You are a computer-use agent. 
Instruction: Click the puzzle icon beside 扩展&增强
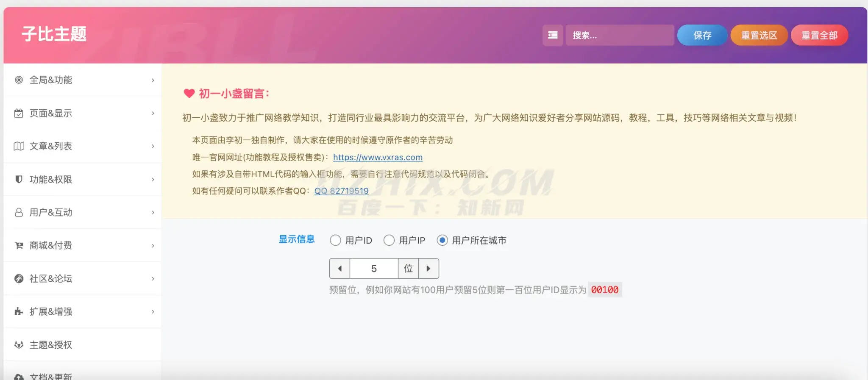coord(19,311)
